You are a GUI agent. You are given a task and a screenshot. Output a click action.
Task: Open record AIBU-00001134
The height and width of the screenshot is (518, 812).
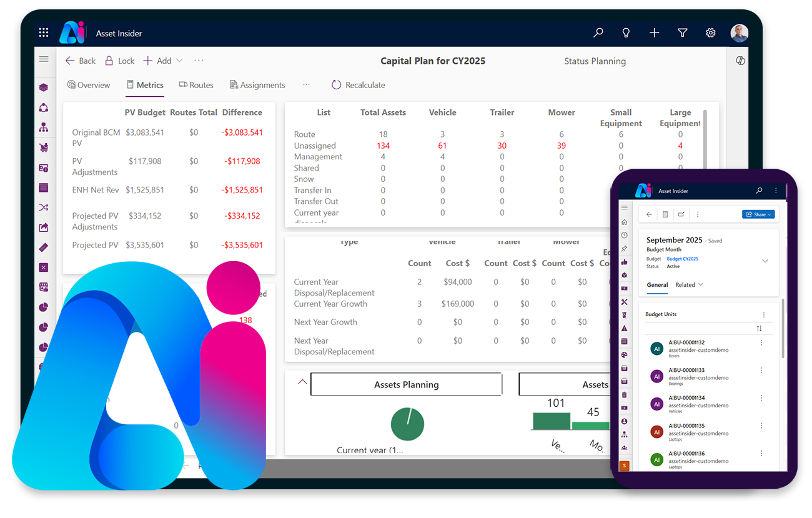point(706,404)
